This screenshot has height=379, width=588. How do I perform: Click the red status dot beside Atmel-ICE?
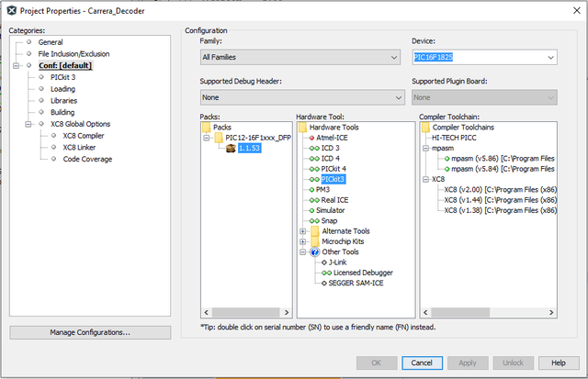(311, 138)
